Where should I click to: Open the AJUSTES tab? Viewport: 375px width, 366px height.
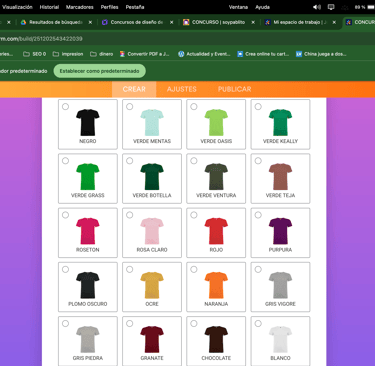pyautogui.click(x=182, y=89)
